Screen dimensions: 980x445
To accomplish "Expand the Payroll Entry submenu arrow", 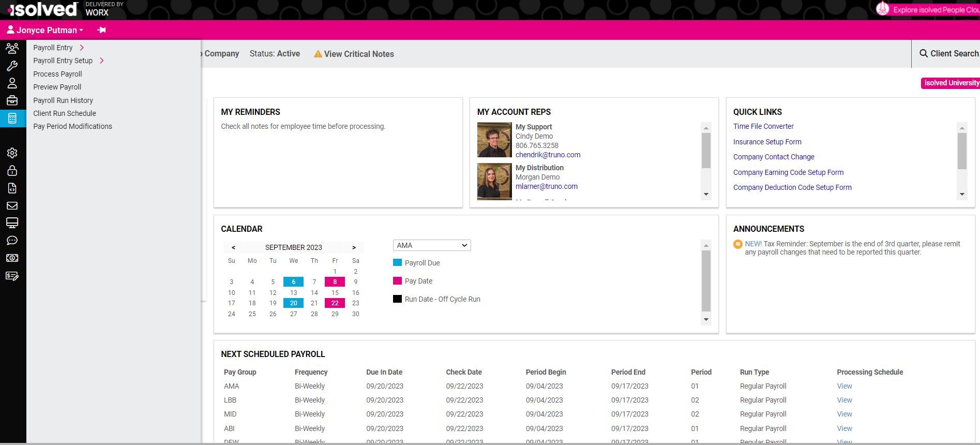I will click(82, 48).
